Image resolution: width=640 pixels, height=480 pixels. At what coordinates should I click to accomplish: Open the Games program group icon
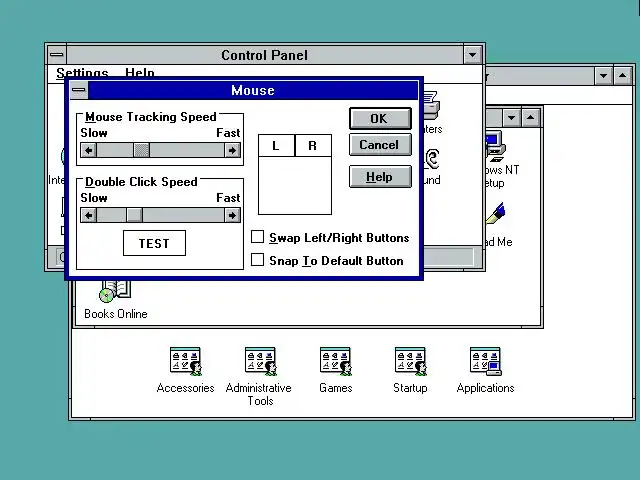click(336, 362)
